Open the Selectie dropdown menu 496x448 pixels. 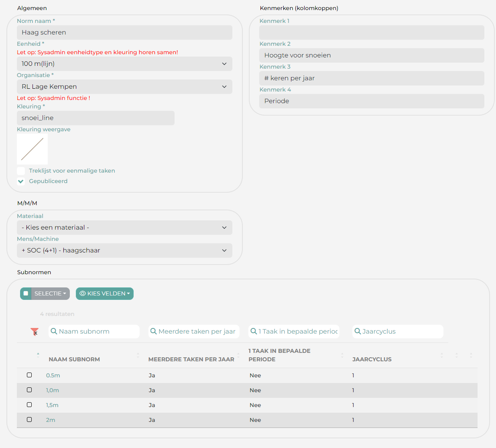coord(51,293)
